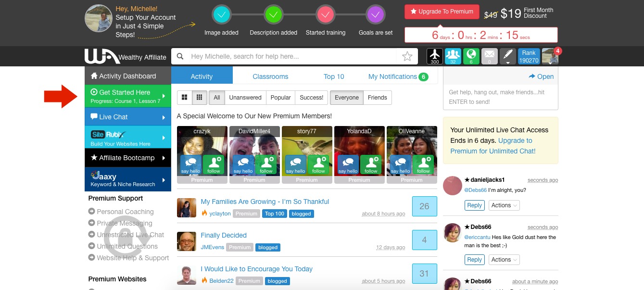Screen dimensions: 644x290
Task: Switch to small grid view icon
Action: click(x=199, y=98)
